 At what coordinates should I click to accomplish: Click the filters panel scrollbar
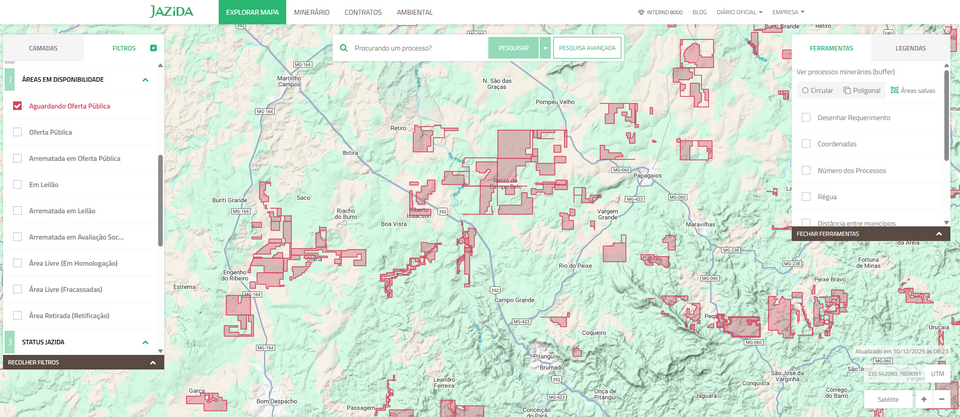tap(160, 200)
